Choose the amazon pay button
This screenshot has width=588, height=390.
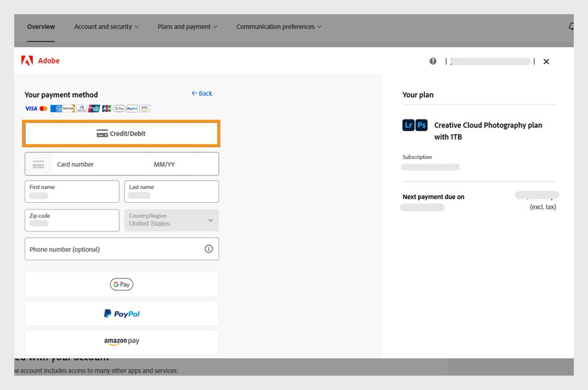point(122,342)
